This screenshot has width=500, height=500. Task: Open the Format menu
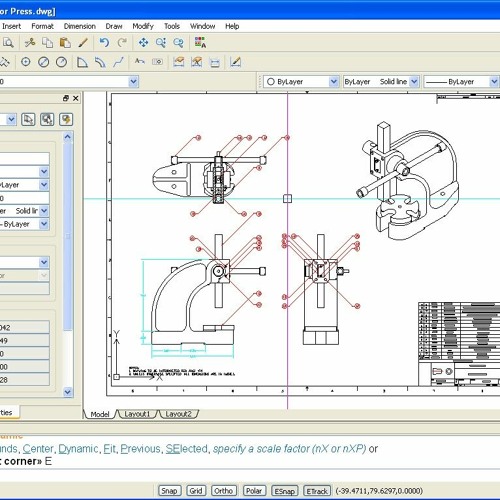[42, 26]
